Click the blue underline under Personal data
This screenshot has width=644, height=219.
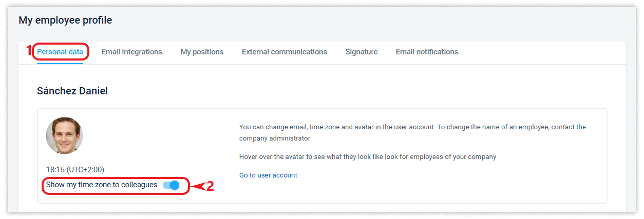pos(60,63)
